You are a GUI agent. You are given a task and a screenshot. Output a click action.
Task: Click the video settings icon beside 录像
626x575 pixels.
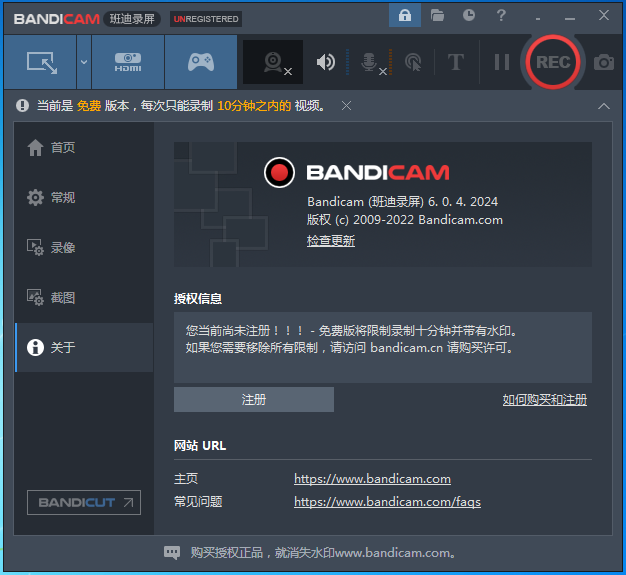[x=35, y=248]
